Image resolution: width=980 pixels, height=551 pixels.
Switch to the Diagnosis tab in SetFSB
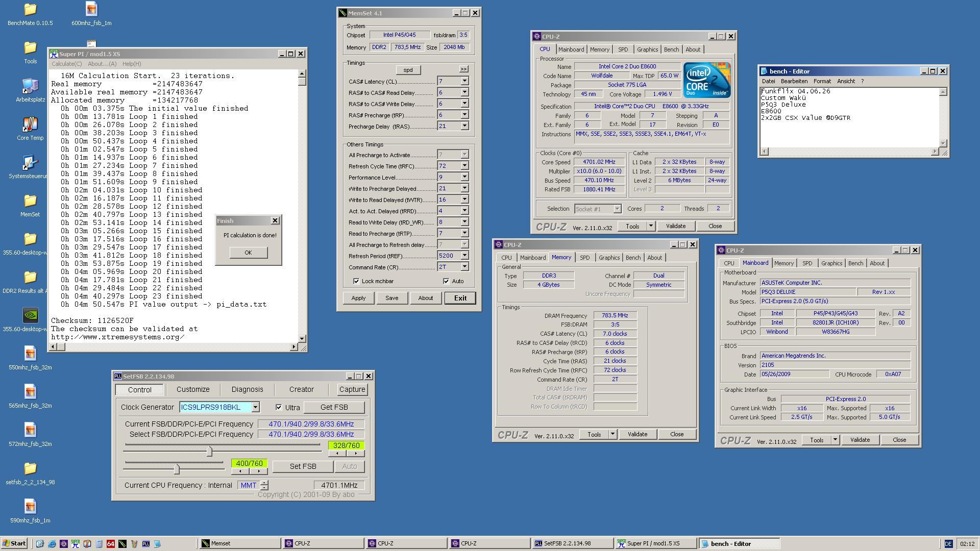(x=247, y=389)
